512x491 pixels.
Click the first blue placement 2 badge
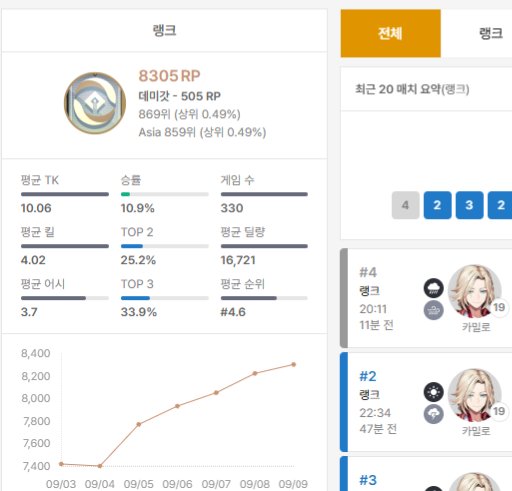click(x=437, y=205)
